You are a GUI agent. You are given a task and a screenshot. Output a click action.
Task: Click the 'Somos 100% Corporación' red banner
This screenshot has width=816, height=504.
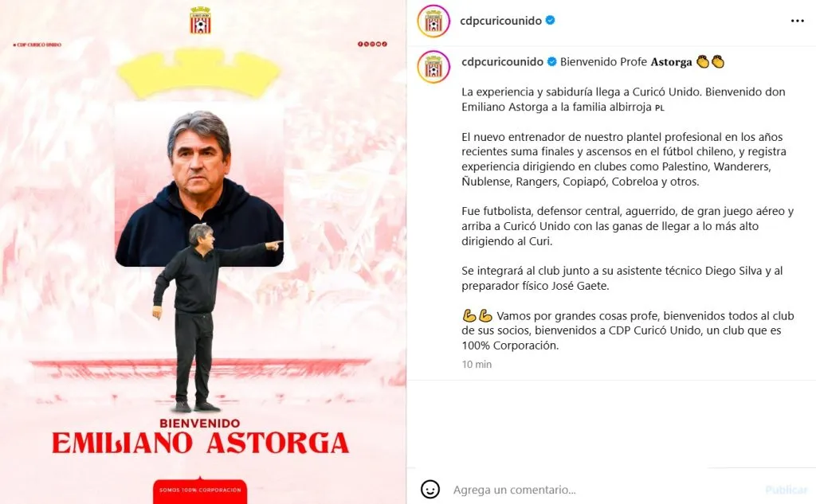click(x=200, y=490)
